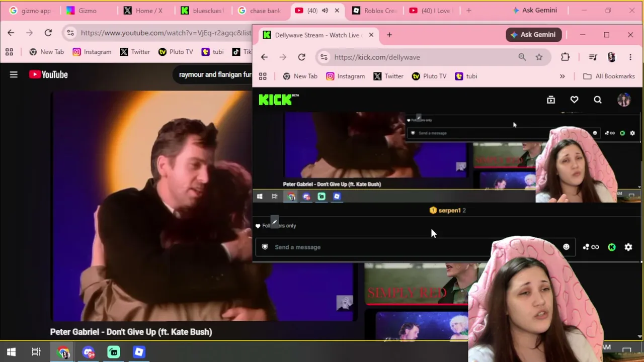Switch to the gizmo app Google tab
The width and height of the screenshot is (644, 362).
pyautogui.click(x=31, y=11)
